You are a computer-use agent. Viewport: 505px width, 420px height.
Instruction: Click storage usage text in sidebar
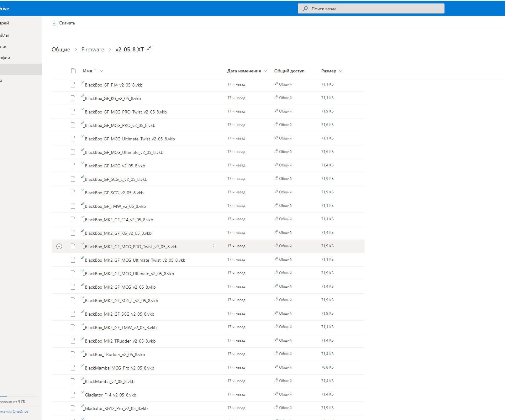[13, 402]
